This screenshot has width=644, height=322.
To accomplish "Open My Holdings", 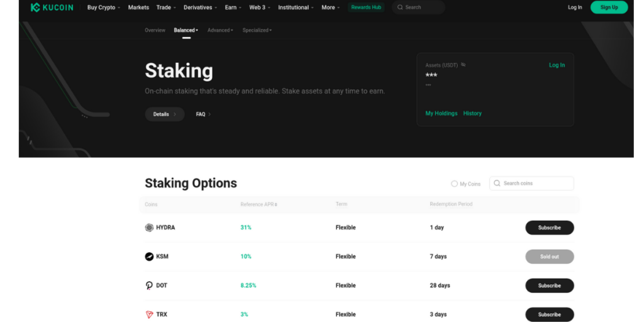I will coord(441,113).
